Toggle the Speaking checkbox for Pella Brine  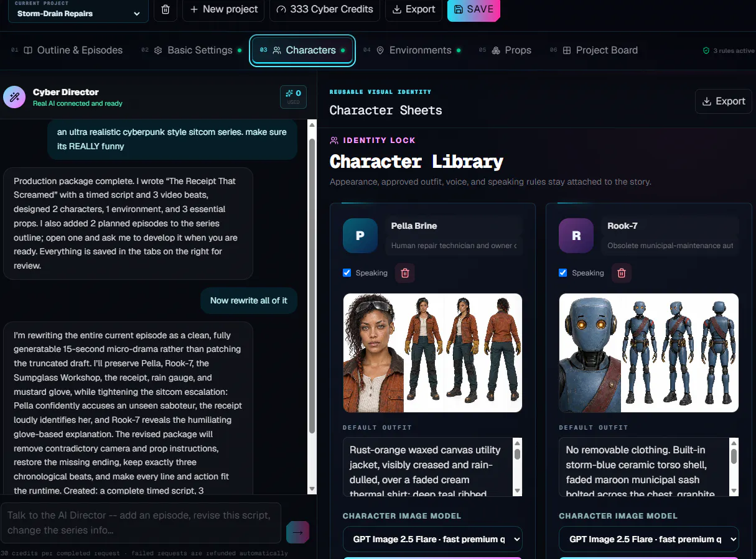click(347, 273)
